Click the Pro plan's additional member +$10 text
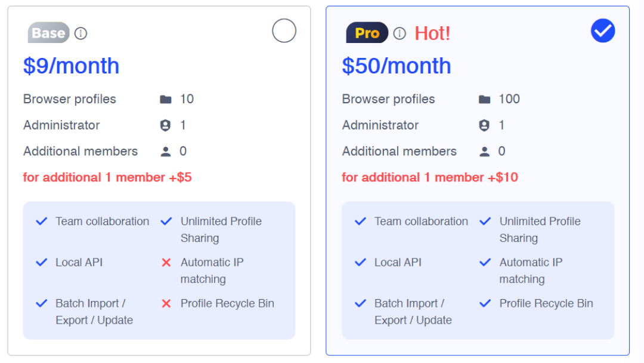Screen dimensions: 644x363 [x=429, y=177]
